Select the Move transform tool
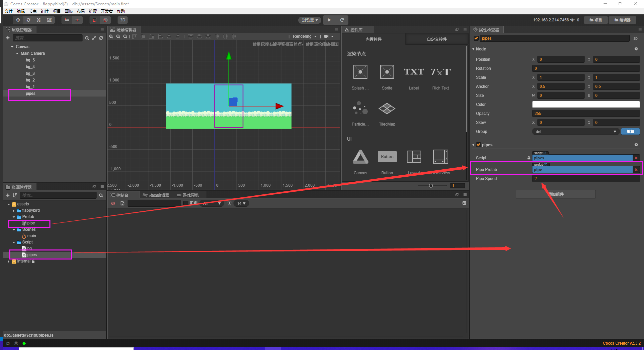Screen dimensions: 644x350 (x=18, y=20)
